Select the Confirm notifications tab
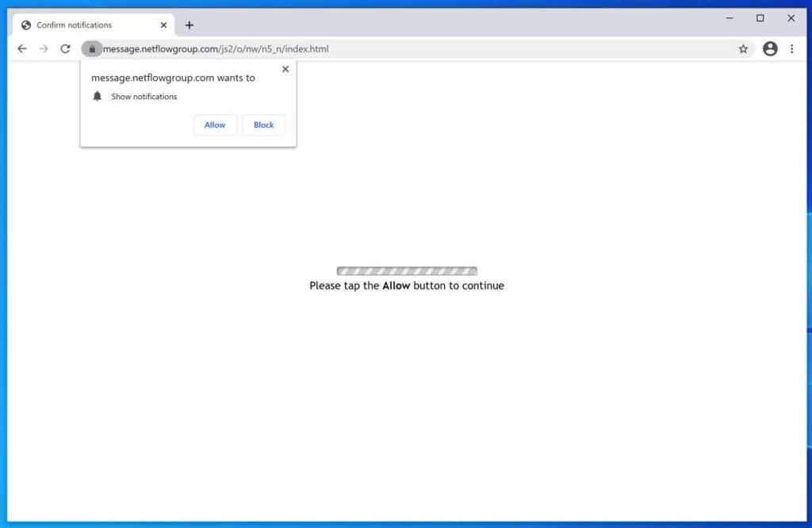The height and width of the screenshot is (528, 812). click(87, 25)
